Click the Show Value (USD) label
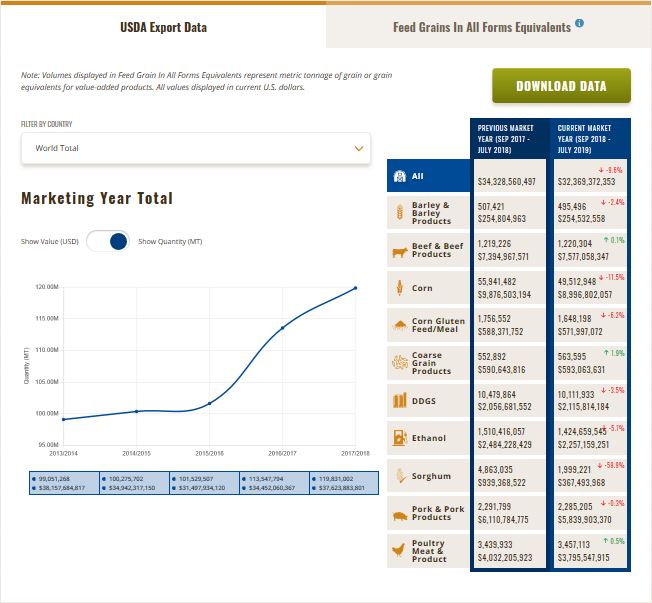 tap(49, 242)
